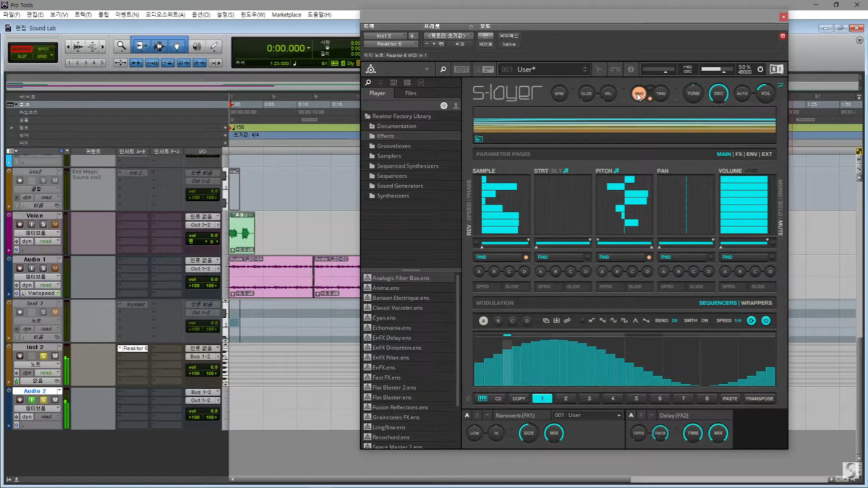Select the Zoomer magnifying glass tool

point(122,46)
